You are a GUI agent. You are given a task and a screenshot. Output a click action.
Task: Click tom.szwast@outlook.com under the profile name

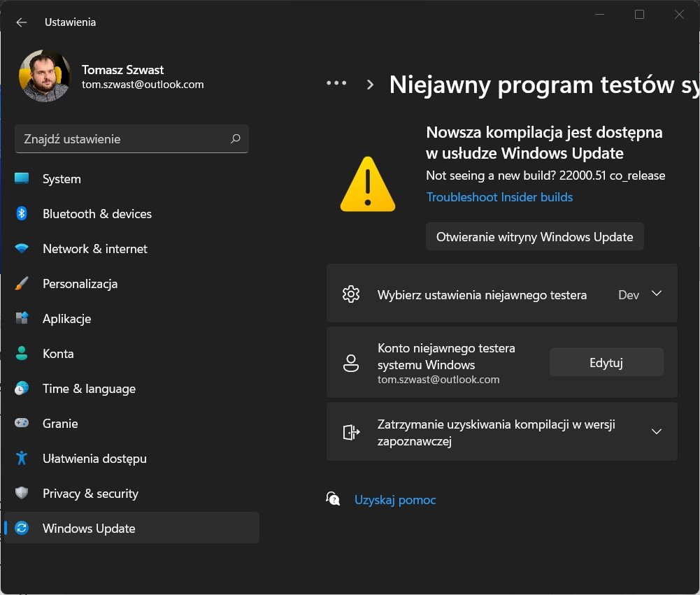(x=143, y=85)
